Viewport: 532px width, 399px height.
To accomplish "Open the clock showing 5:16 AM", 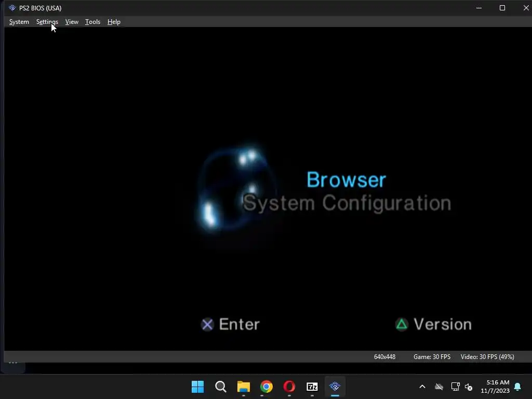I will click(x=495, y=387).
